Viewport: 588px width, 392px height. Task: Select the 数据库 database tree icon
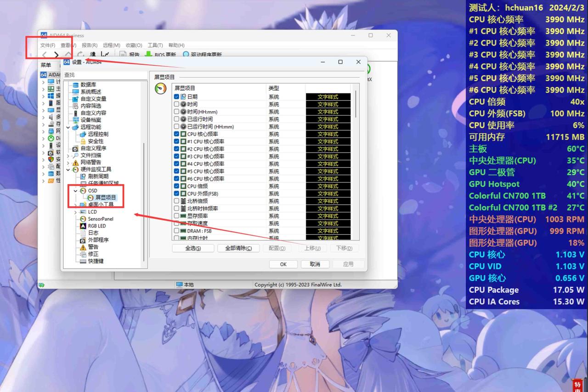pyautogui.click(x=76, y=85)
